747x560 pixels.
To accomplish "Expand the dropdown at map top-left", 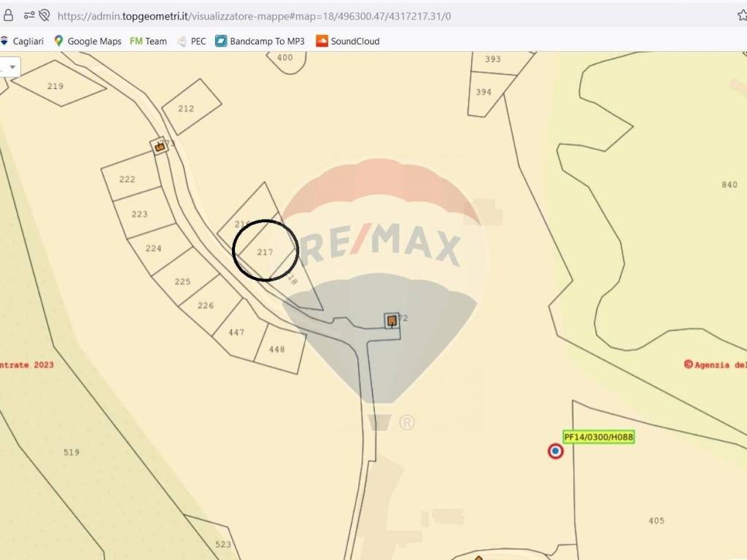I will coord(11,67).
